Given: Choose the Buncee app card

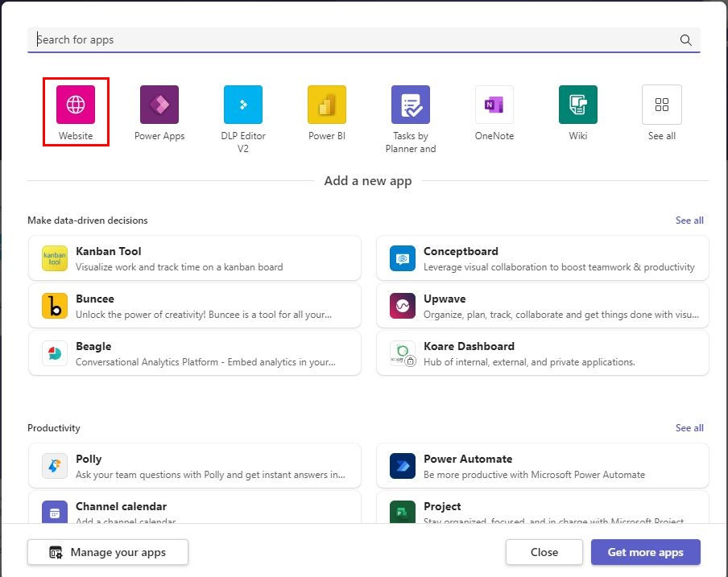Looking at the screenshot, I should point(194,306).
